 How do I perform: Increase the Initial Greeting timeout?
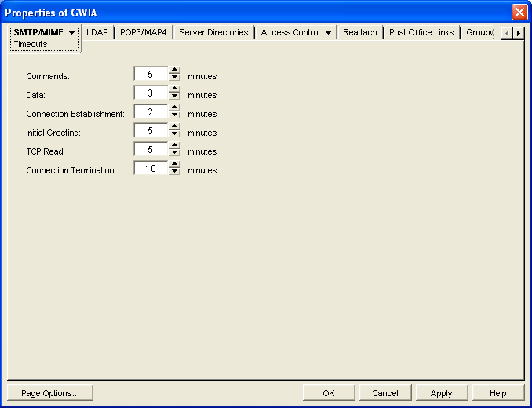(174, 126)
